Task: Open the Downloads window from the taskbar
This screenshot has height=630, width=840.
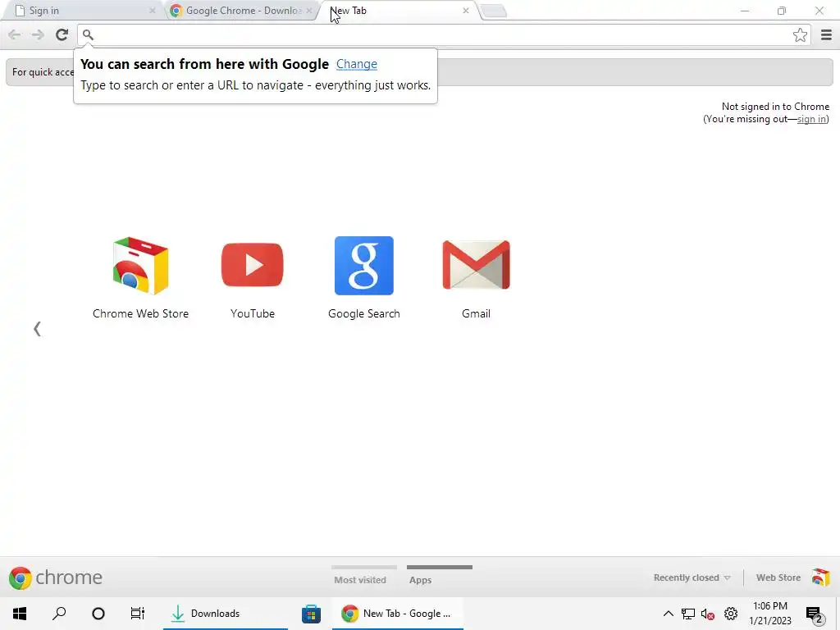Action: coord(225,614)
